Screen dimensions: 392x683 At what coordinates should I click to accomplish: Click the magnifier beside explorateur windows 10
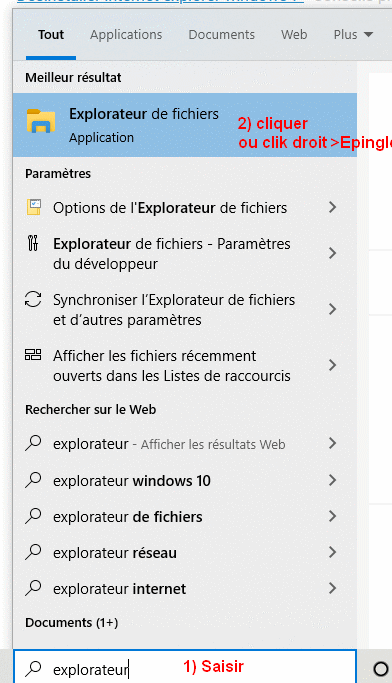(x=33, y=480)
